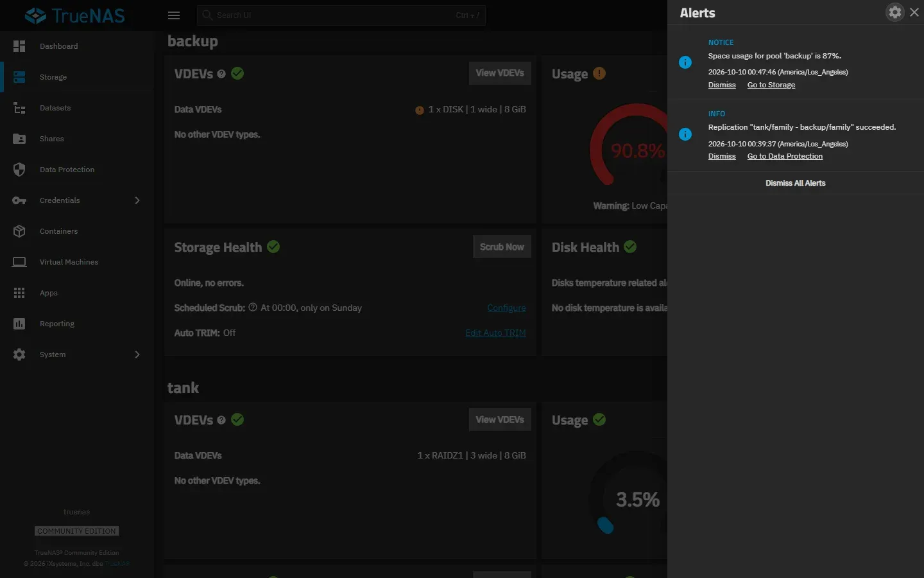Viewport: 924px width, 578px height.
Task: Open the Edit Auto TRIM link
Action: (x=495, y=333)
